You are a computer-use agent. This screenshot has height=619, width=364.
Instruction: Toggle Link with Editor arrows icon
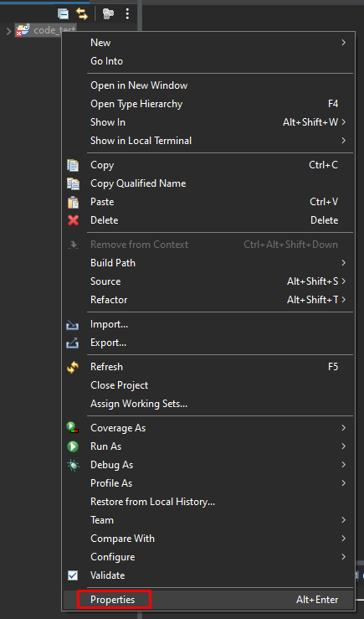click(82, 13)
